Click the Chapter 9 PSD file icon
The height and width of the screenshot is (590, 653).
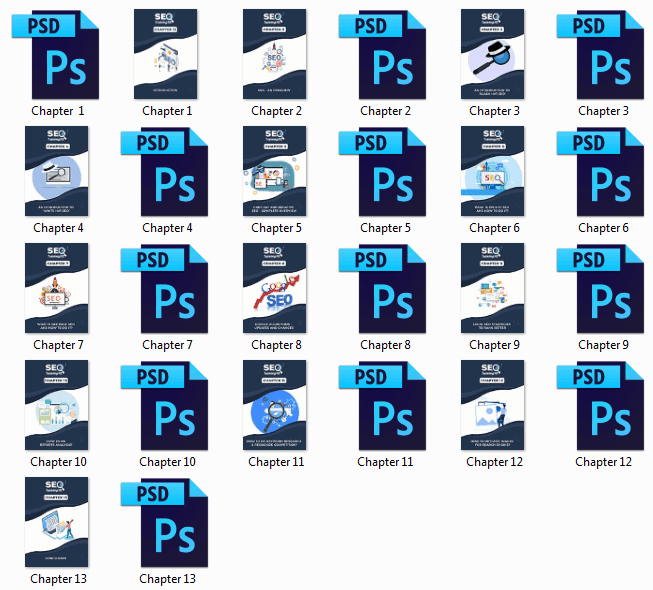603,288
